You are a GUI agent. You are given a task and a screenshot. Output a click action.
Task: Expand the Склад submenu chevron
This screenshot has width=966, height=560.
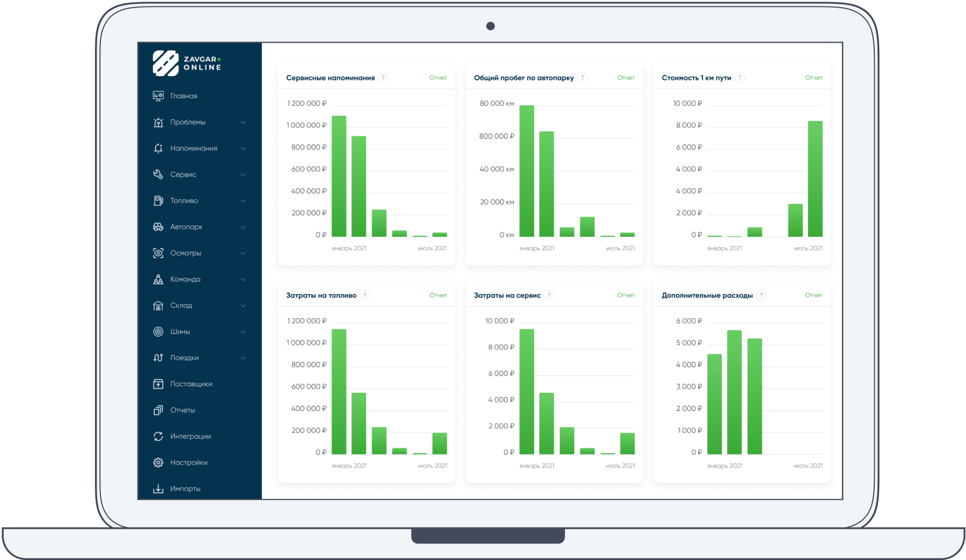pyautogui.click(x=243, y=305)
